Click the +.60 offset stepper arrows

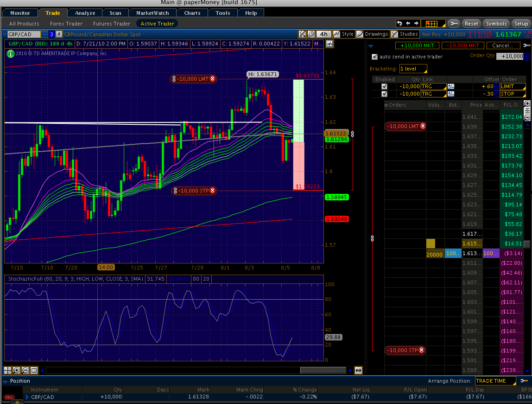coord(497,87)
